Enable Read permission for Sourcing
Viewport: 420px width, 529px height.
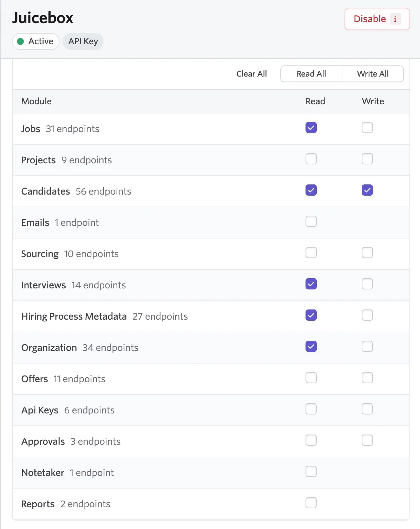pos(311,253)
